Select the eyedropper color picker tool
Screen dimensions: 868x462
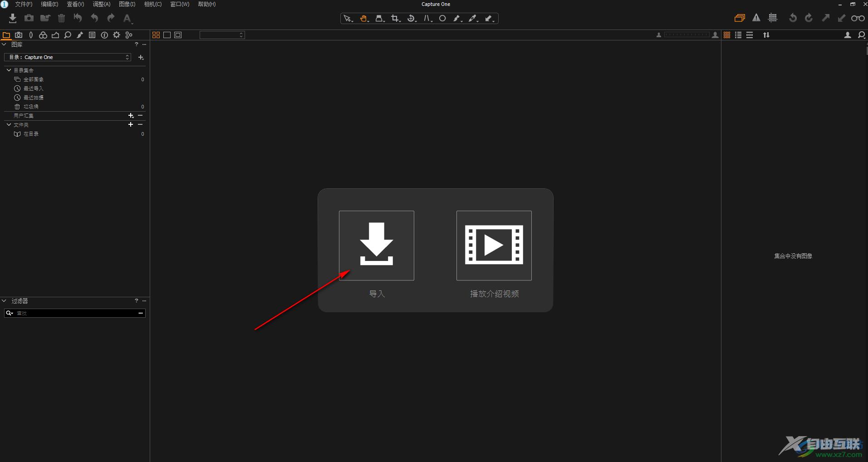pos(473,19)
